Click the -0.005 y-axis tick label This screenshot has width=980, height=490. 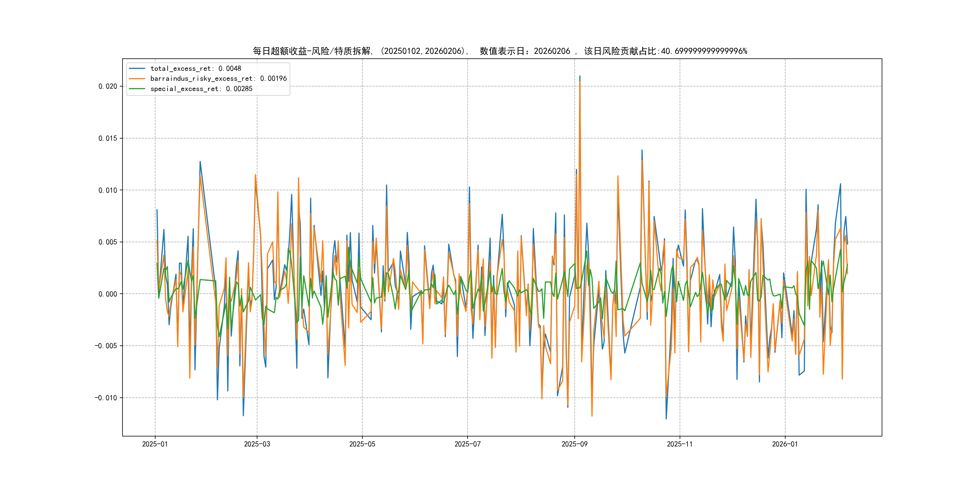click(106, 346)
